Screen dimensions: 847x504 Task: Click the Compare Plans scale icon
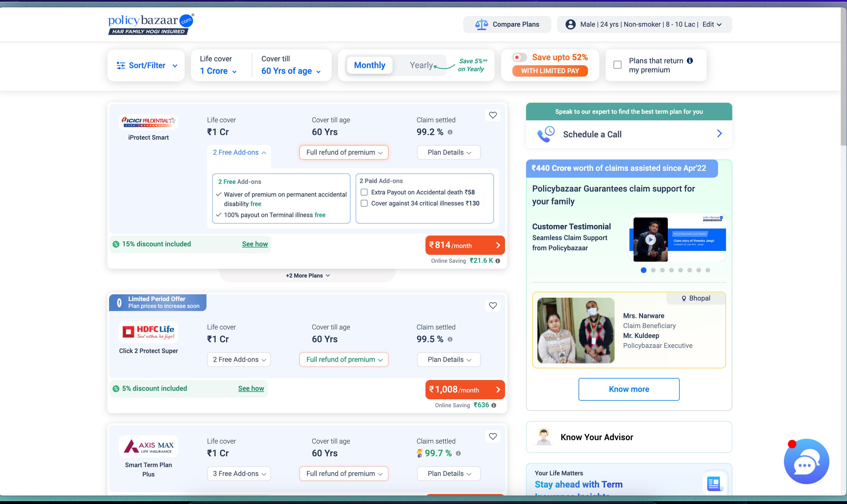481,24
